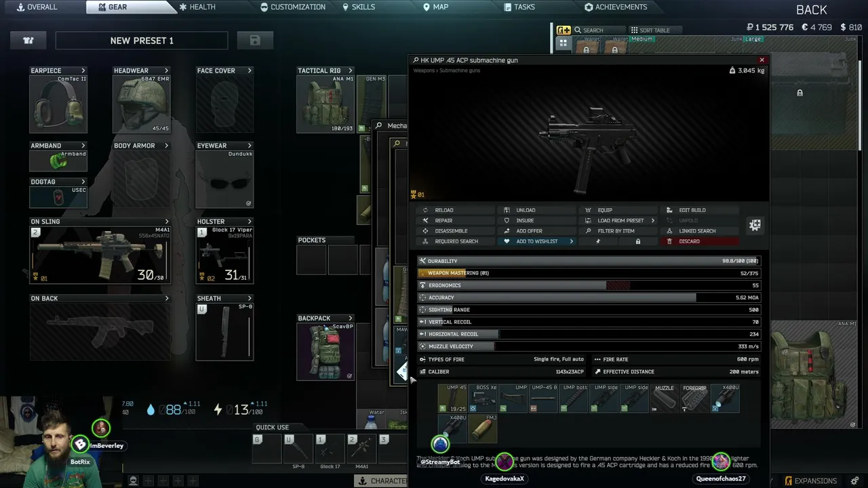The height and width of the screenshot is (488, 868).
Task: Expand the Body Armor slot arrow
Action: point(166,146)
